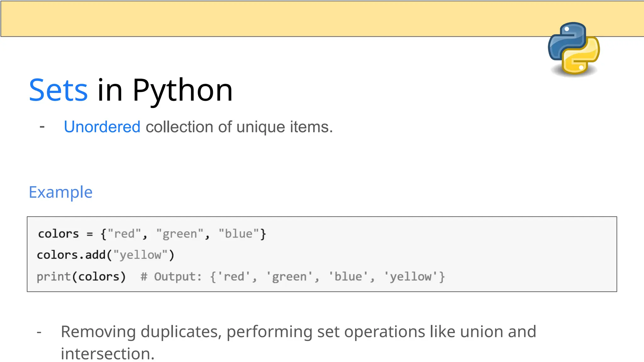The width and height of the screenshot is (644, 362).
Task: Click the "Removing duplicates, performing set operations" line
Action: (298, 332)
